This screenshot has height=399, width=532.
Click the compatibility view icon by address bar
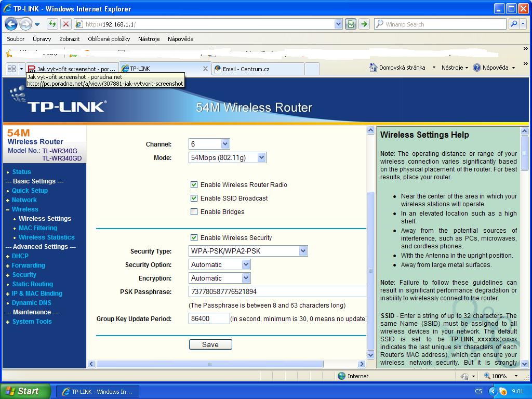tap(351, 24)
